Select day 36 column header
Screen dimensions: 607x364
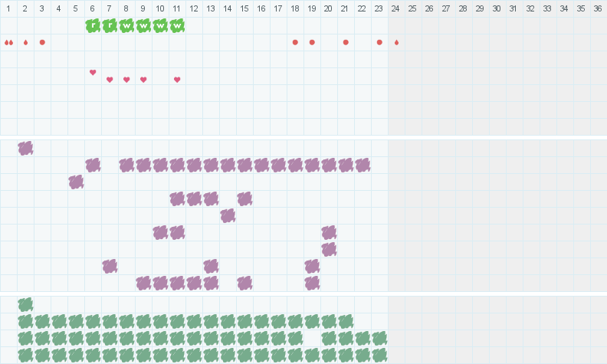coord(599,8)
